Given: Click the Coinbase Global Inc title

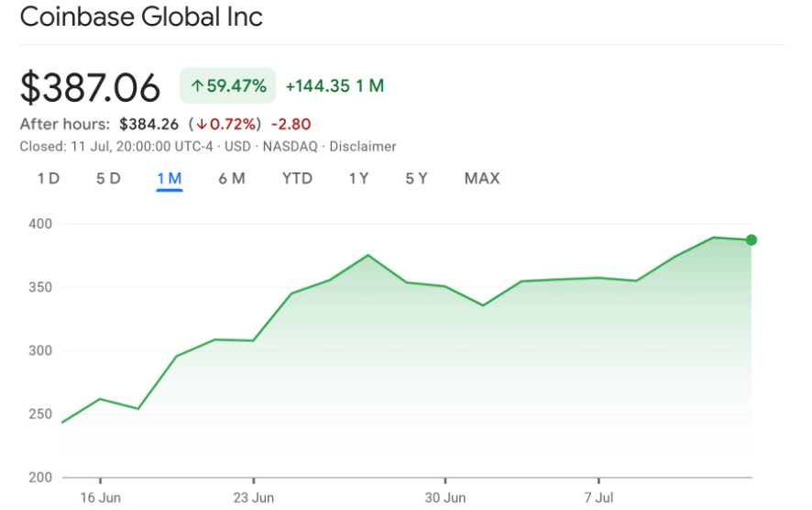Looking at the screenshot, I should pos(141,17).
